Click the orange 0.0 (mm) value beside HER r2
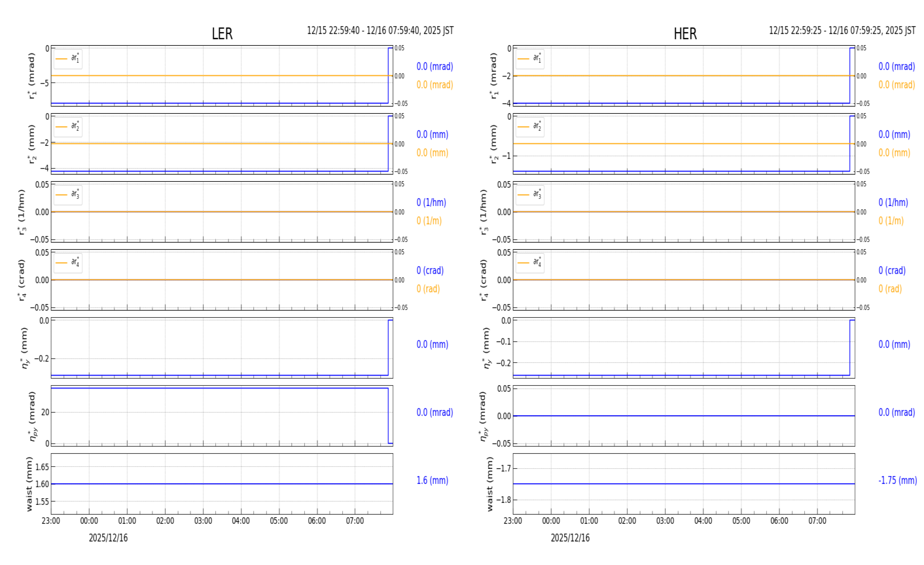This screenshot has height=565, width=924. pos(894,153)
